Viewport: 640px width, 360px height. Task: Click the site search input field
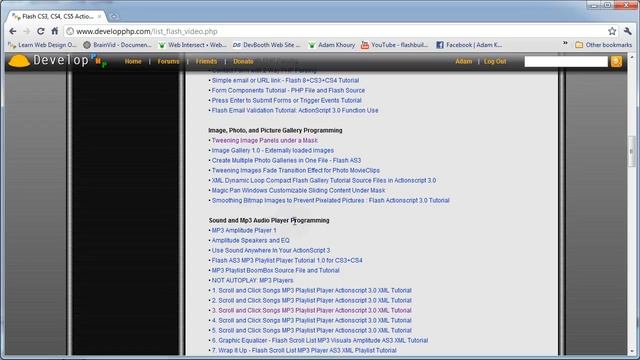pyautogui.click(x=566, y=61)
